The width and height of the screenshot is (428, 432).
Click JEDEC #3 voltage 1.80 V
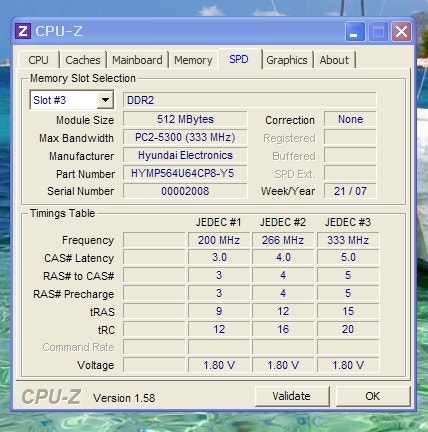pos(348,365)
